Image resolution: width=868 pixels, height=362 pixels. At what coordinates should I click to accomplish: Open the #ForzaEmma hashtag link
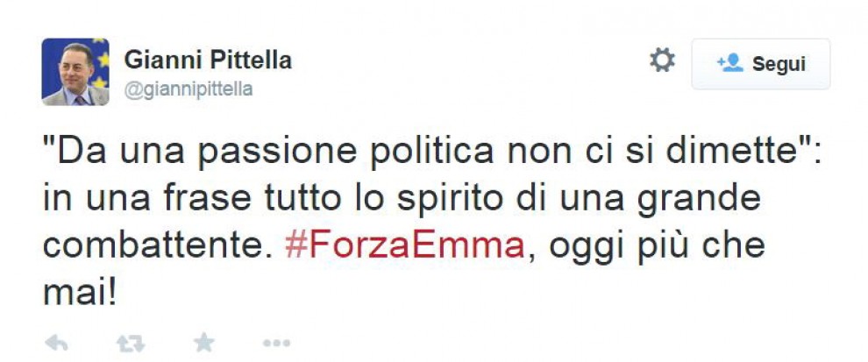[404, 245]
